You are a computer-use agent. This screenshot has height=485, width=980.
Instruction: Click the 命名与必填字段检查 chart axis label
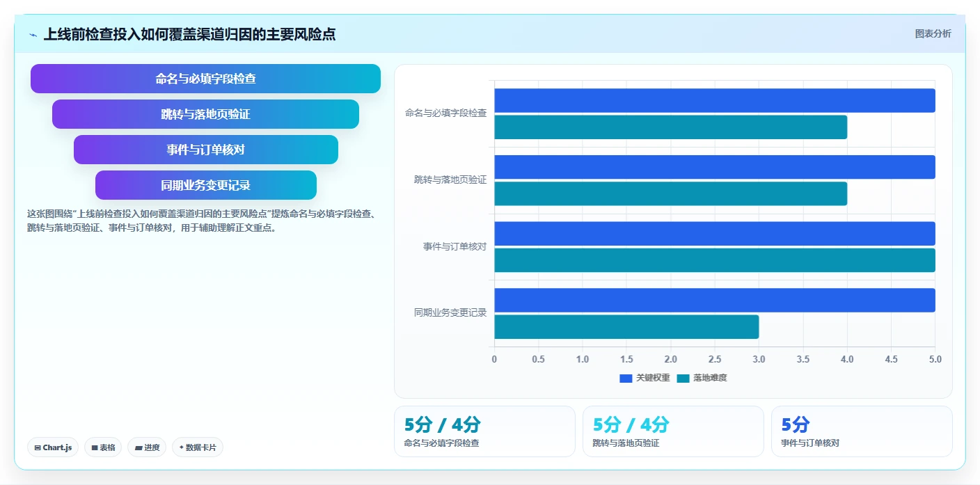[446, 113]
